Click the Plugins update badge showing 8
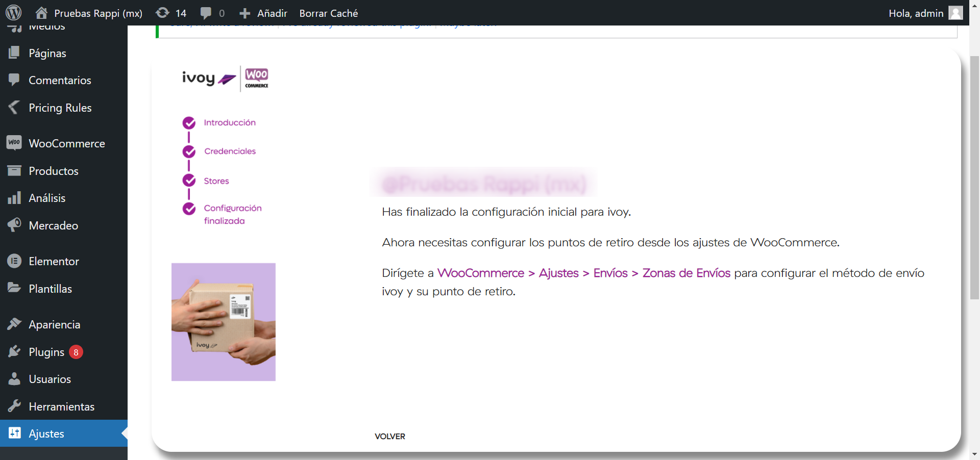The width and height of the screenshot is (980, 460). (76, 352)
